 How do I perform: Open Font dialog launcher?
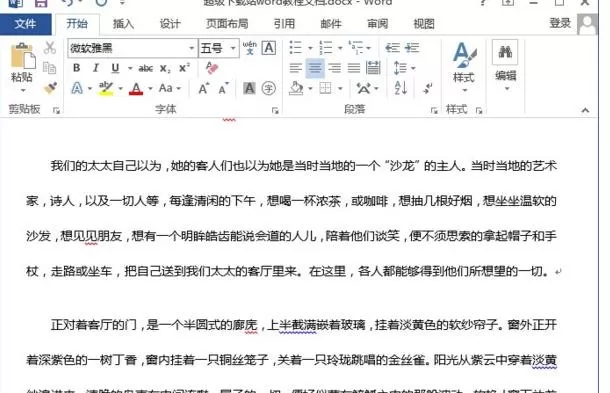point(275,111)
